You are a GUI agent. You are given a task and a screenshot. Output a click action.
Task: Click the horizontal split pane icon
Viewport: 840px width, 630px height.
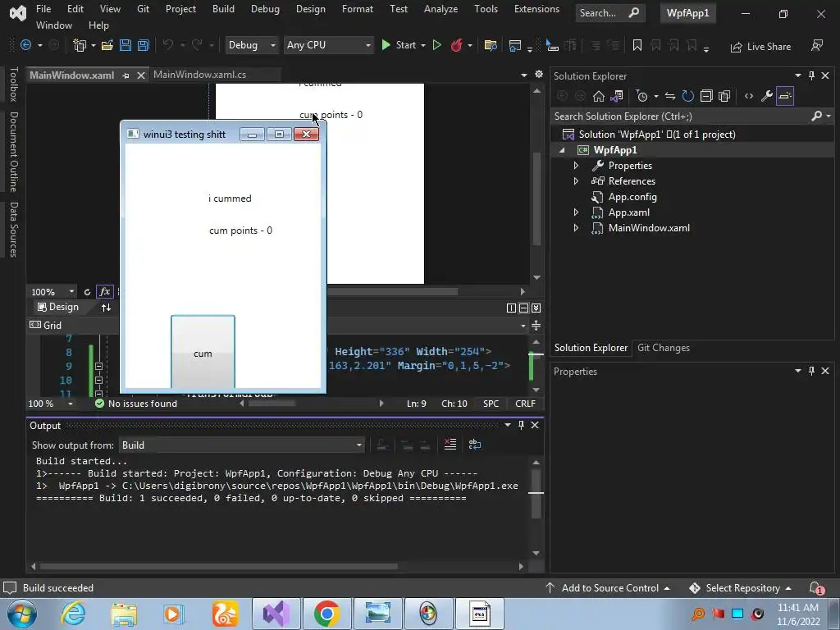tap(523, 308)
